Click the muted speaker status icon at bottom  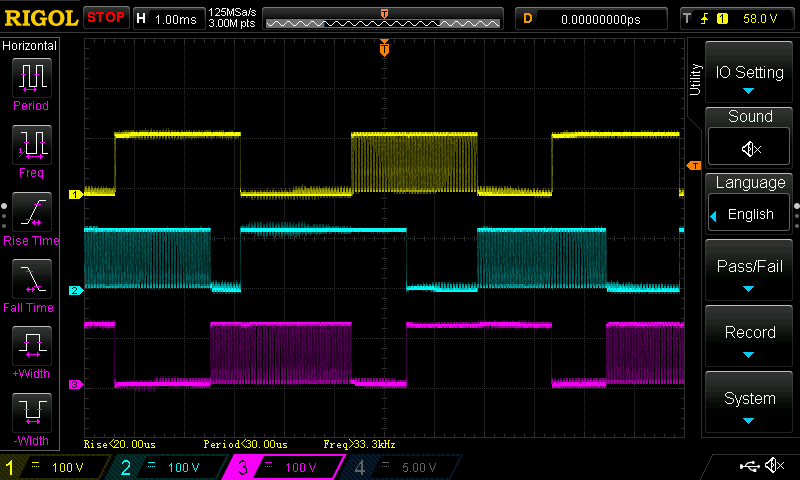(774, 466)
